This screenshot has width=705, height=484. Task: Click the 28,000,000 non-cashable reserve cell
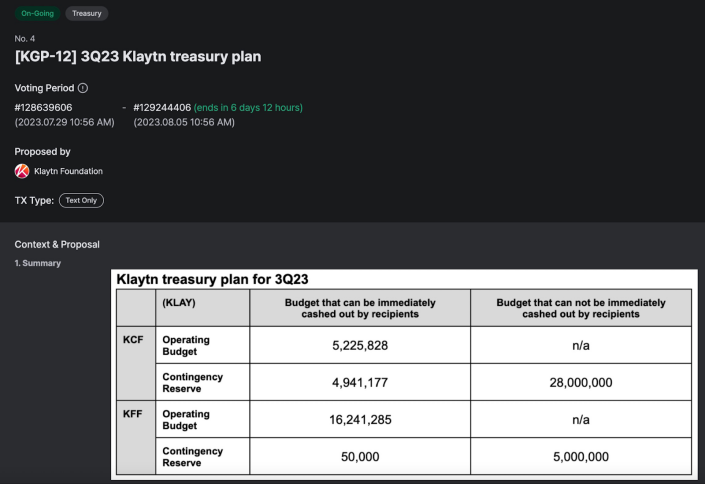point(581,382)
